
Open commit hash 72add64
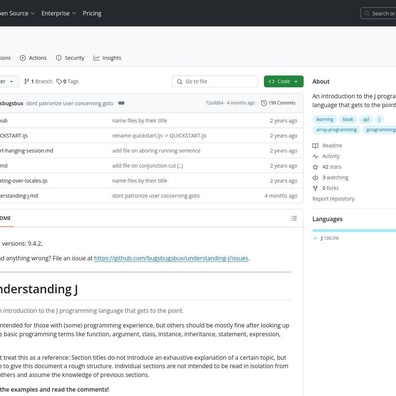pyautogui.click(x=214, y=103)
